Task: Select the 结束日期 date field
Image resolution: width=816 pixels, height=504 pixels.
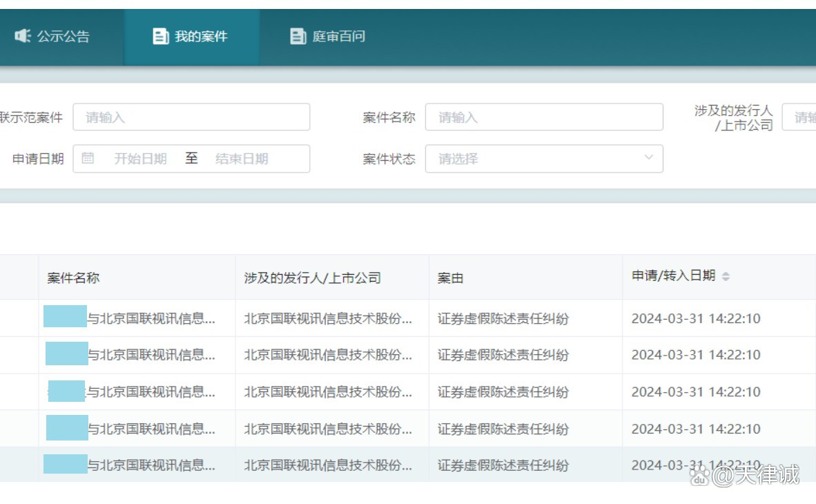Action: pyautogui.click(x=242, y=159)
